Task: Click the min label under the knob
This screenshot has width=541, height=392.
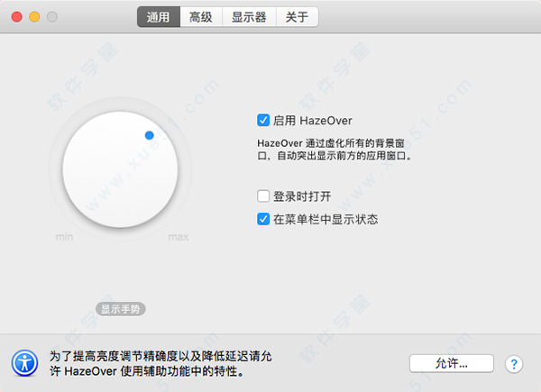Action: (x=65, y=237)
